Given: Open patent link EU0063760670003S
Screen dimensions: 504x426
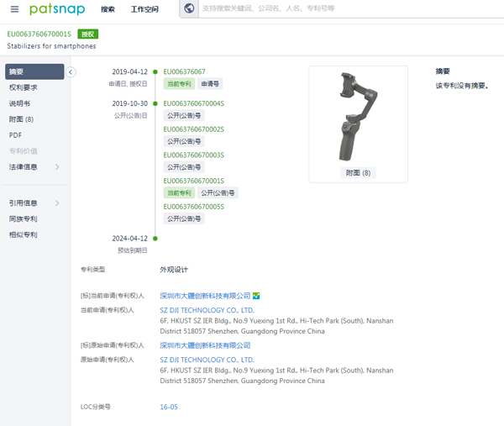Looking at the screenshot, I should pyautogui.click(x=193, y=155).
